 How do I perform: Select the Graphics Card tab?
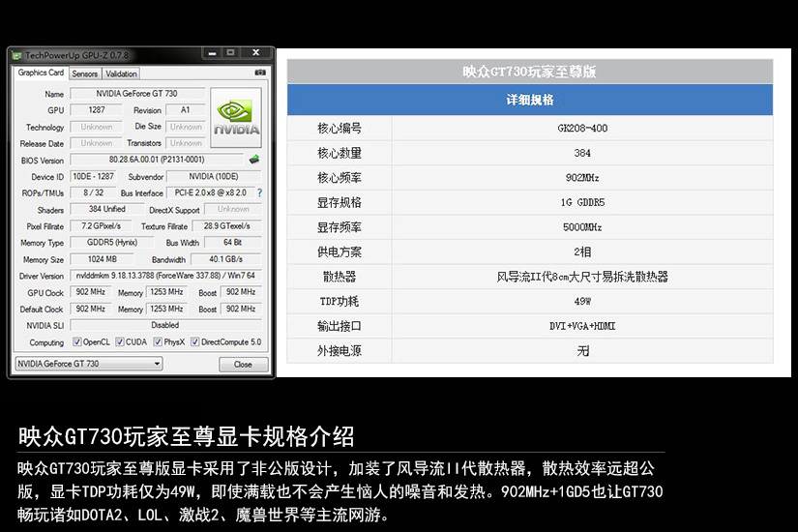pos(41,73)
